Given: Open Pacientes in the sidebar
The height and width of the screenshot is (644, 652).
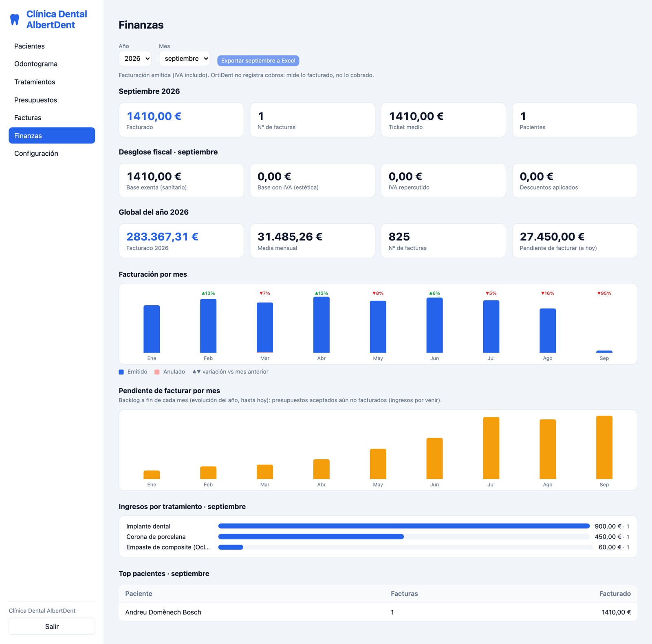Looking at the screenshot, I should (x=52, y=46).
